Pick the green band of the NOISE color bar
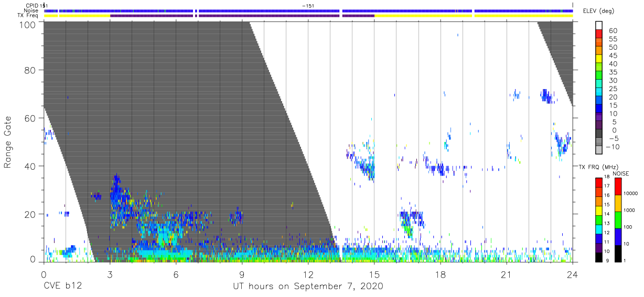 [618, 220]
